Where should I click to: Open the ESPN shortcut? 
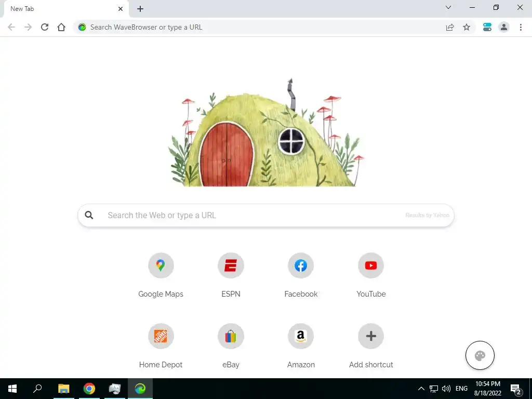pos(231,275)
